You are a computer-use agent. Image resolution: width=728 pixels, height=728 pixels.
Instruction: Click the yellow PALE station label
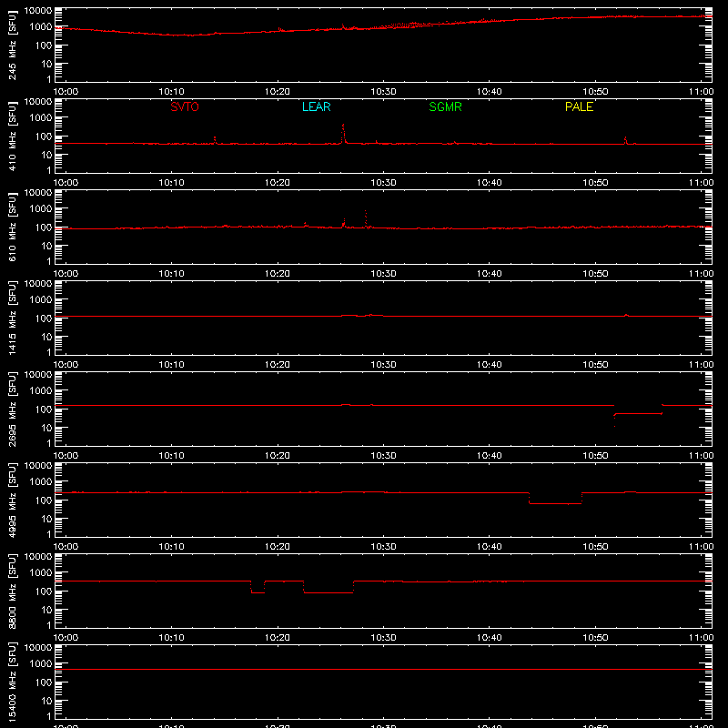click(579, 106)
